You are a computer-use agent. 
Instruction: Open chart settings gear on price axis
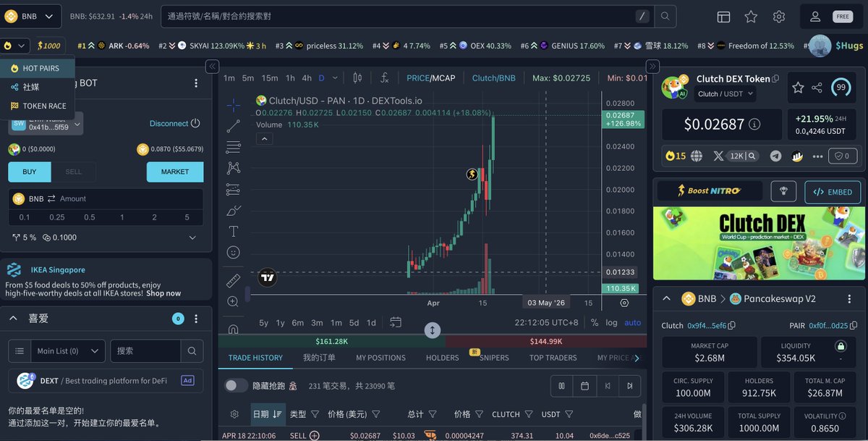click(x=625, y=303)
